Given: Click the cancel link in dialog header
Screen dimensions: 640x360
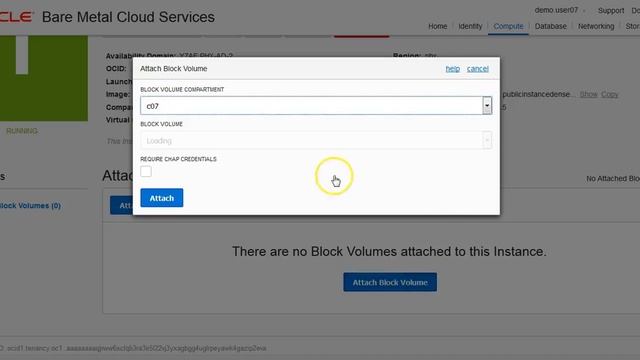Looking at the screenshot, I should click(x=478, y=69).
